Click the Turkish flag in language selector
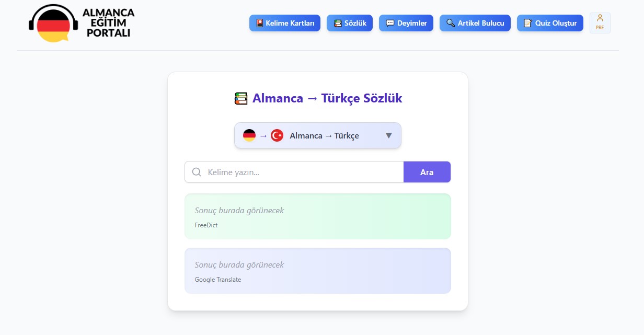644x335 pixels. 277,135
